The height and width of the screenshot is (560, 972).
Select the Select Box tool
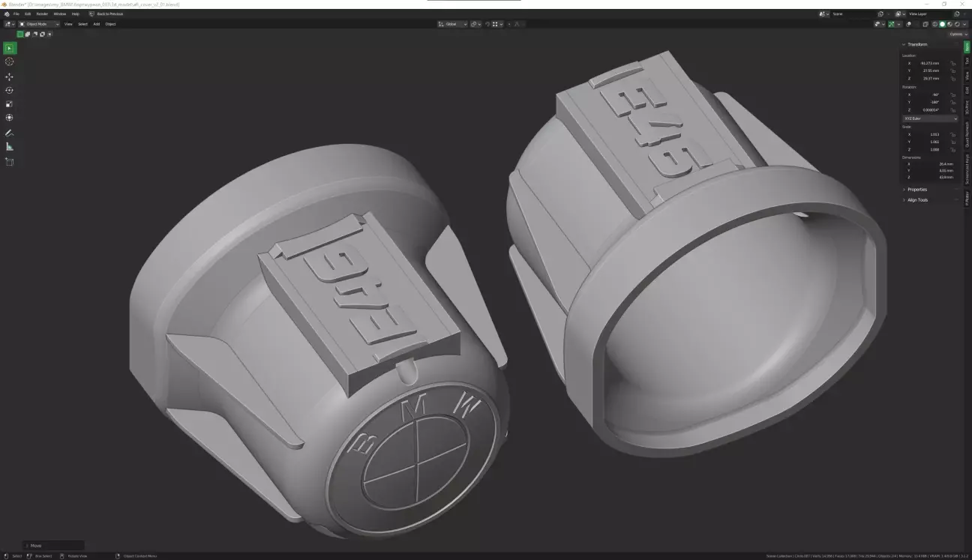tap(10, 48)
